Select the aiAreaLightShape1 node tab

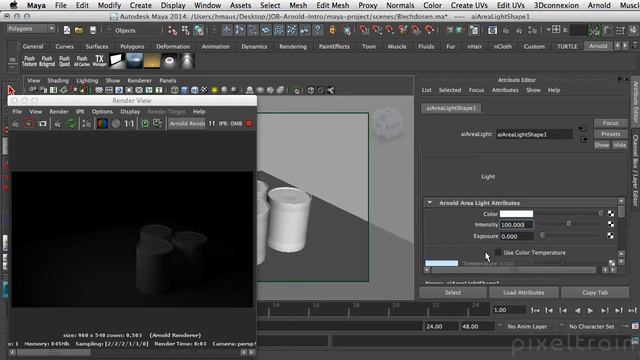click(x=451, y=108)
